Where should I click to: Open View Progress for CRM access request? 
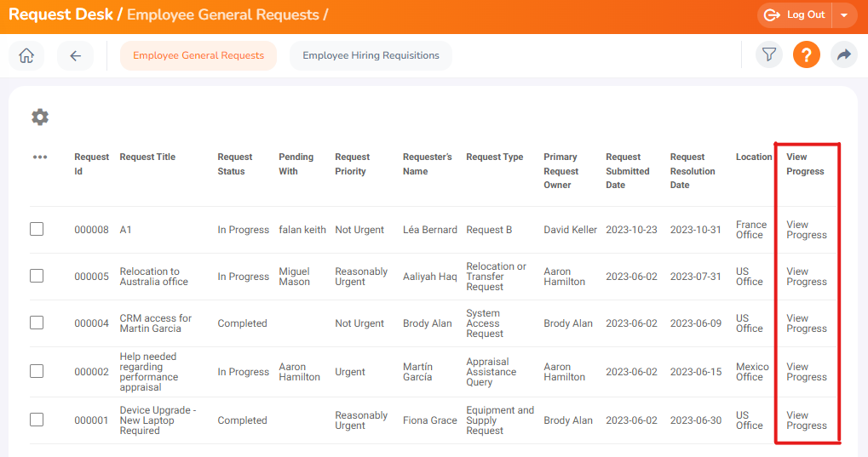(807, 323)
